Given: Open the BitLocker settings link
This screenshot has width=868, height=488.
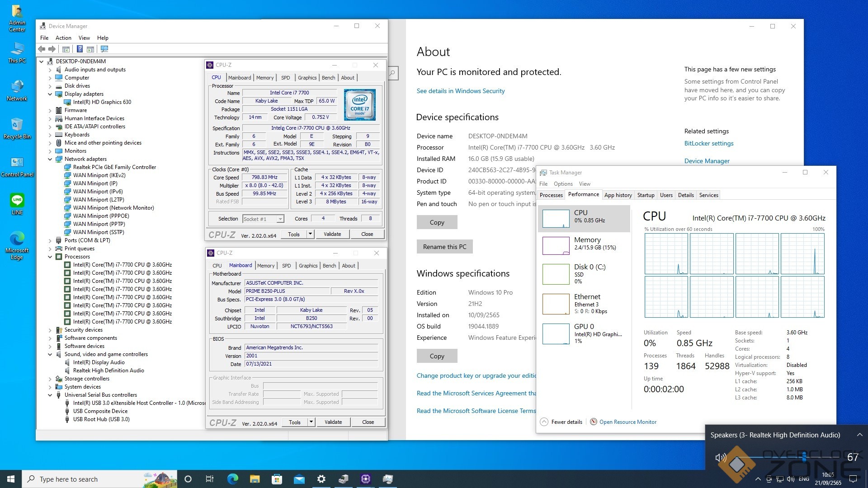Looking at the screenshot, I should [708, 143].
